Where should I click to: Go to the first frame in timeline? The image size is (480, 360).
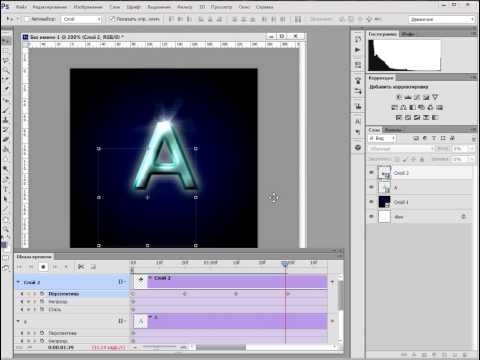[20, 267]
